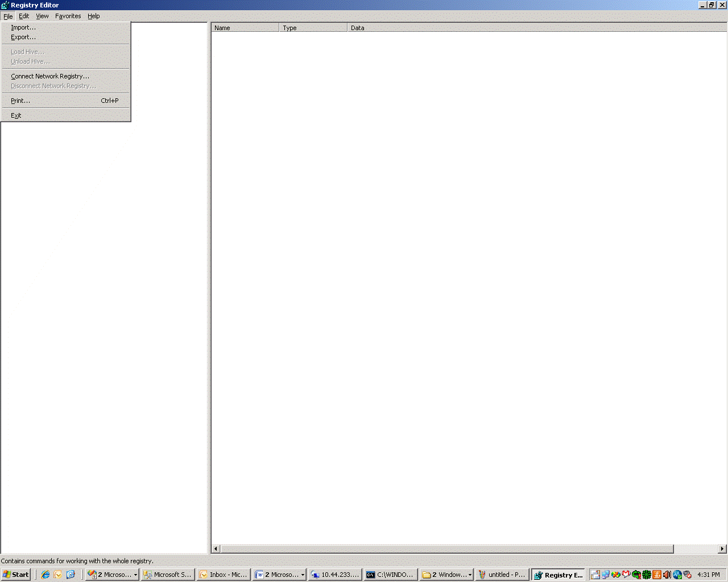Viewport: 728px width, 582px height.
Task: Choose Exit from the File menu
Action: coord(66,115)
